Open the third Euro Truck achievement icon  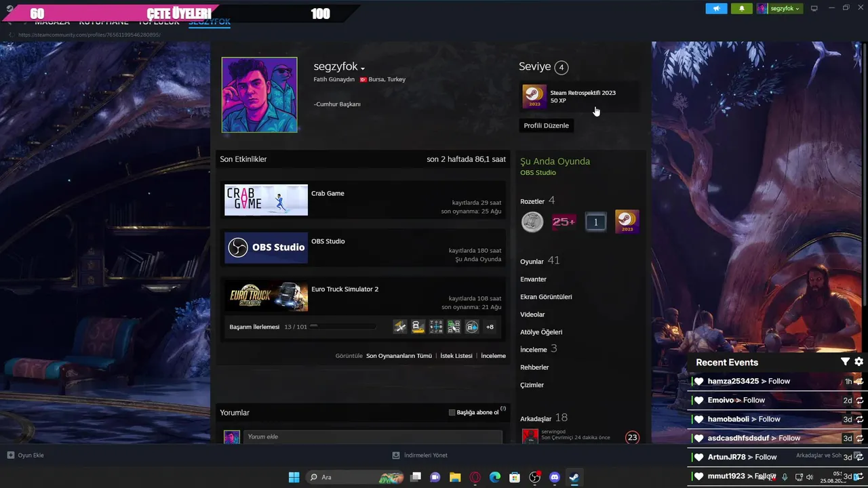coord(436,327)
